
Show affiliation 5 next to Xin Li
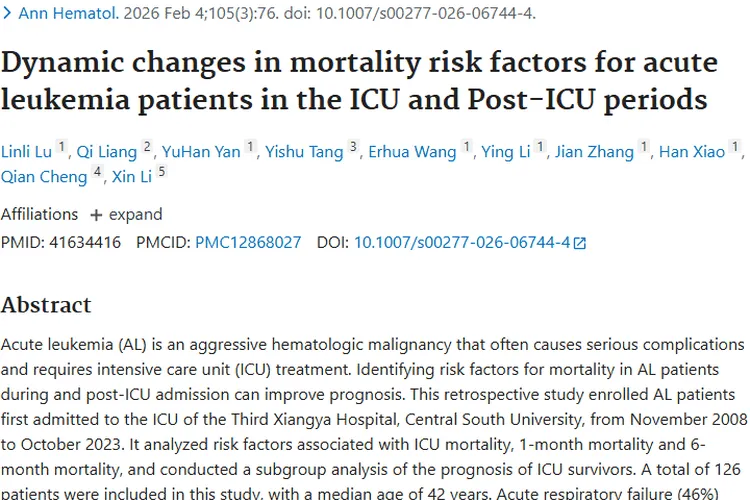click(x=161, y=173)
